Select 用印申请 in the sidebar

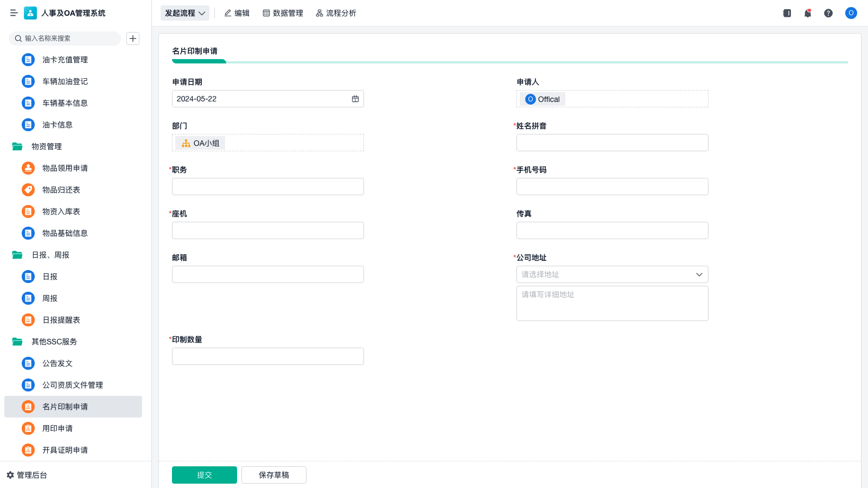[58, 428]
